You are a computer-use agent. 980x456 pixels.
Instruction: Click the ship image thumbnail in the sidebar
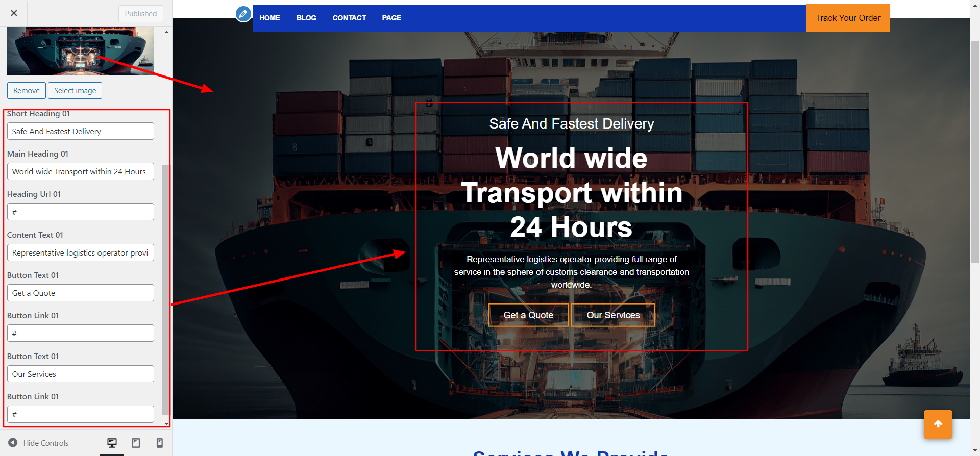tap(80, 51)
